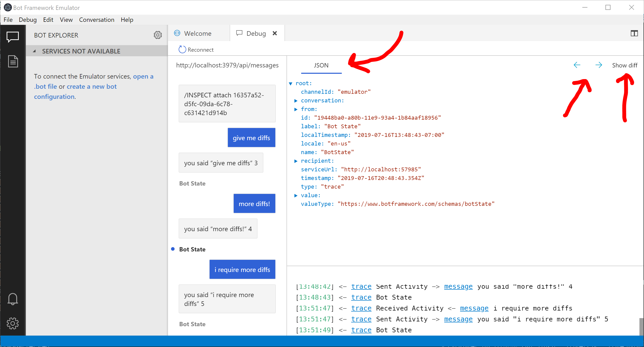Click the localTimestamp JSON value
The width and height of the screenshot is (644, 347).
coord(399,135)
